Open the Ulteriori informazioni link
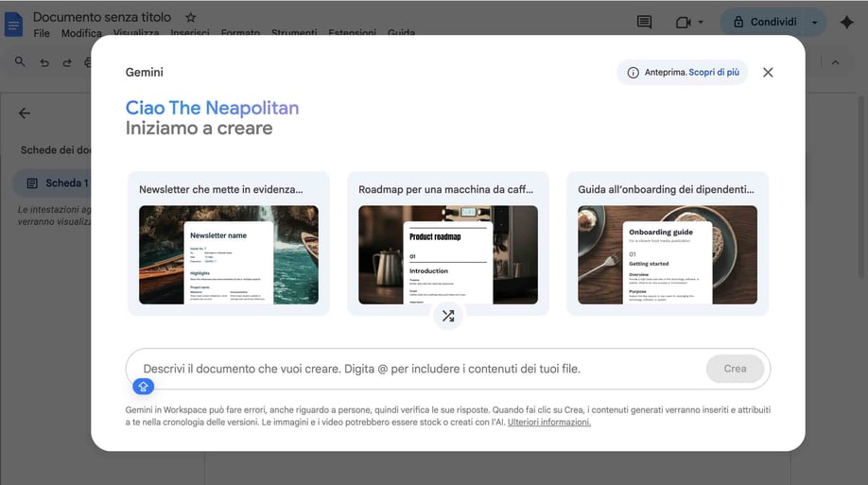868x485 pixels. click(549, 422)
